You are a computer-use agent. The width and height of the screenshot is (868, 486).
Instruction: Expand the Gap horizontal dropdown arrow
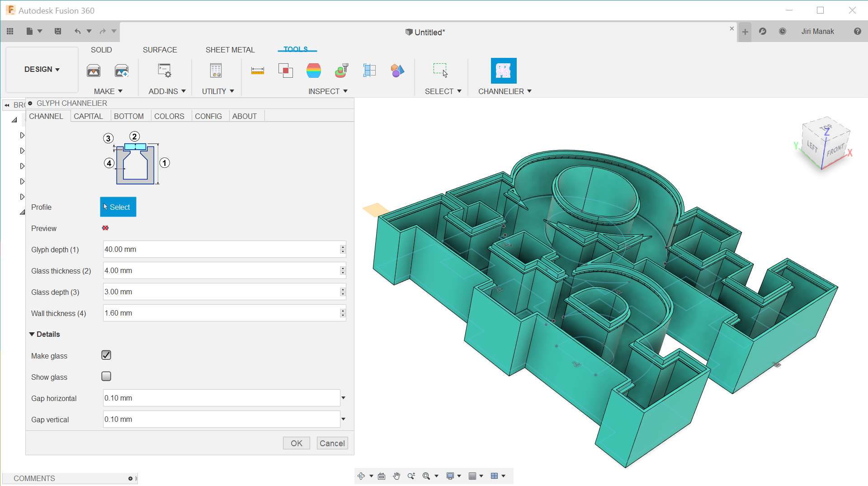343,398
